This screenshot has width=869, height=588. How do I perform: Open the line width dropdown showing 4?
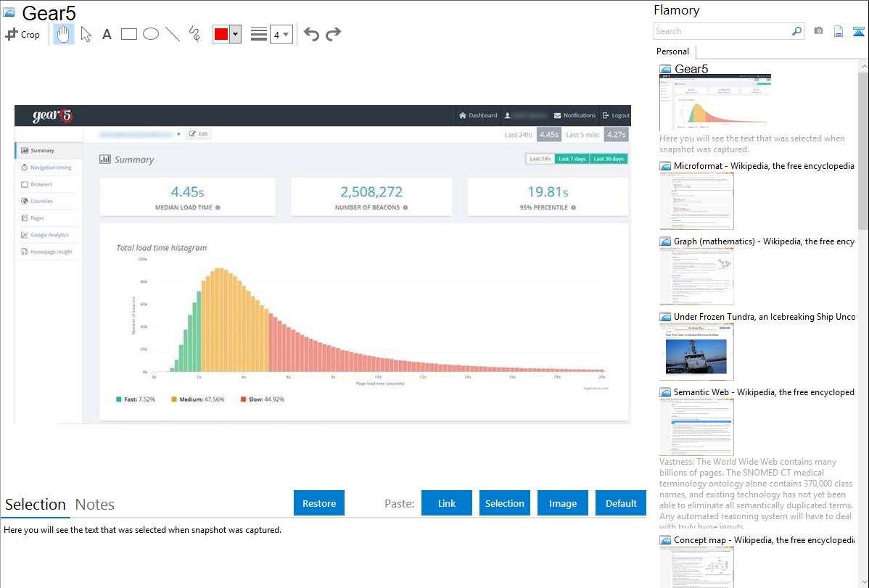coord(281,34)
